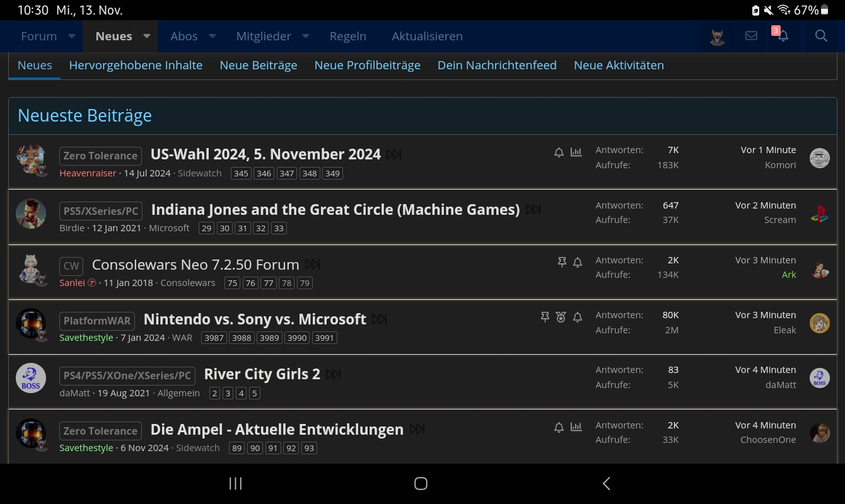Viewport: 845px width, 504px height.
Task: Open the private messages envelope icon
Action: (751, 36)
